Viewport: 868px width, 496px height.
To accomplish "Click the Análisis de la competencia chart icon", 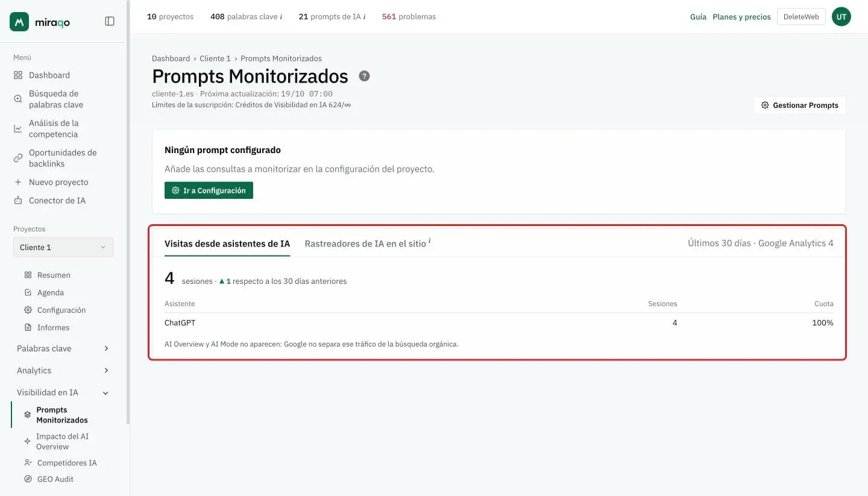I will [18, 128].
